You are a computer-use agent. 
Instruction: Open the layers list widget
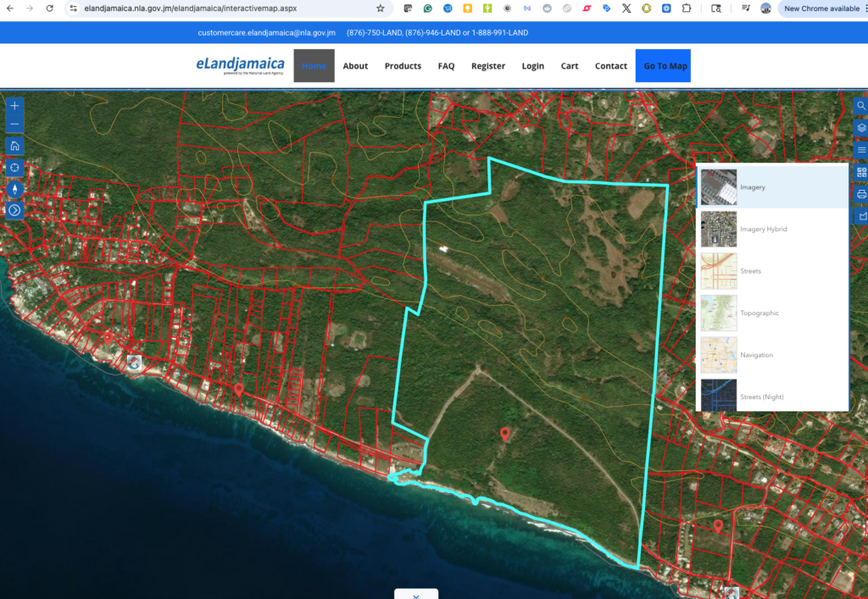point(861,128)
